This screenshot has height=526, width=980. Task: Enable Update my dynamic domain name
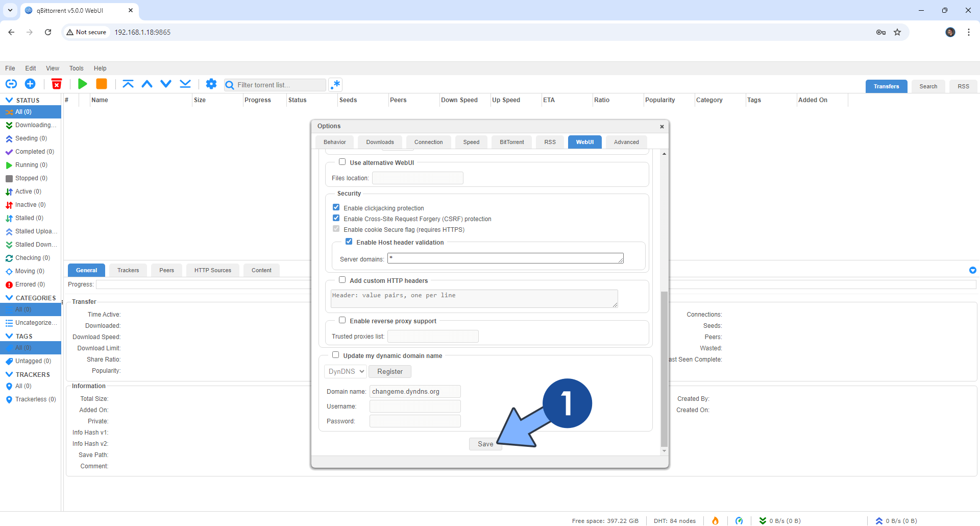(335, 355)
